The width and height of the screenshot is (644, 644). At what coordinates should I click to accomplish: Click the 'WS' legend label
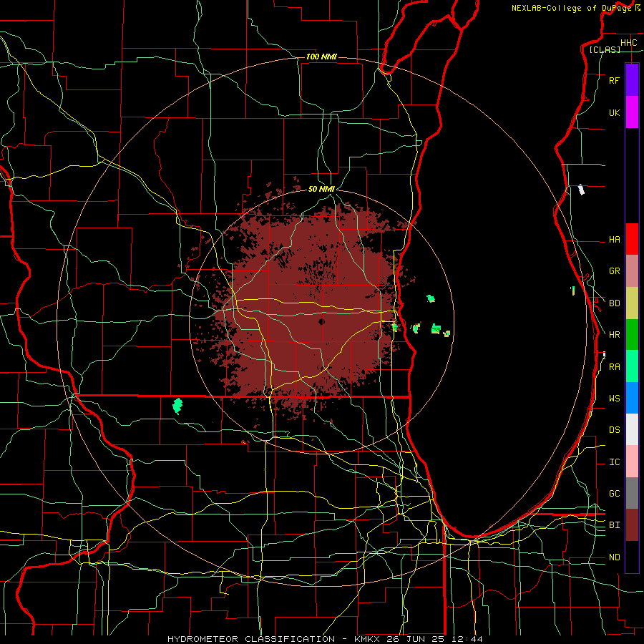tap(614, 398)
